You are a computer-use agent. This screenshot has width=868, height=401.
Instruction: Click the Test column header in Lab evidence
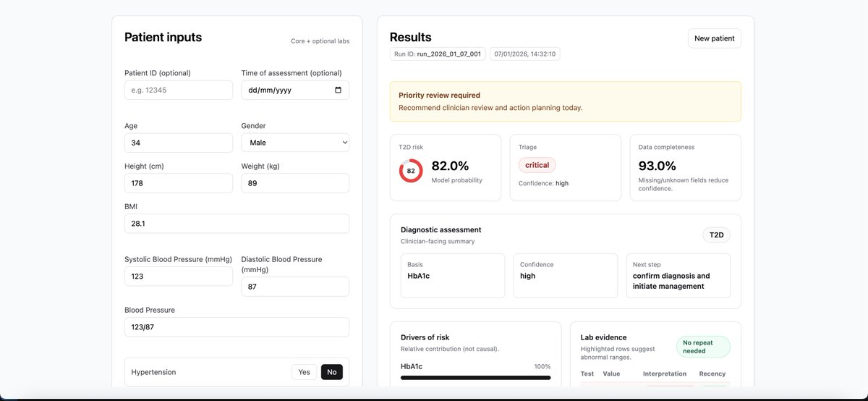point(587,374)
